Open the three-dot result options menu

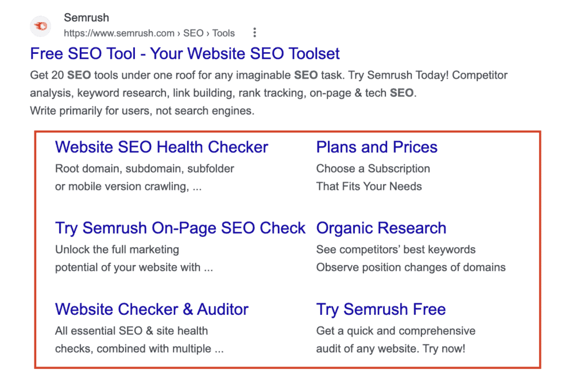pyautogui.click(x=255, y=33)
